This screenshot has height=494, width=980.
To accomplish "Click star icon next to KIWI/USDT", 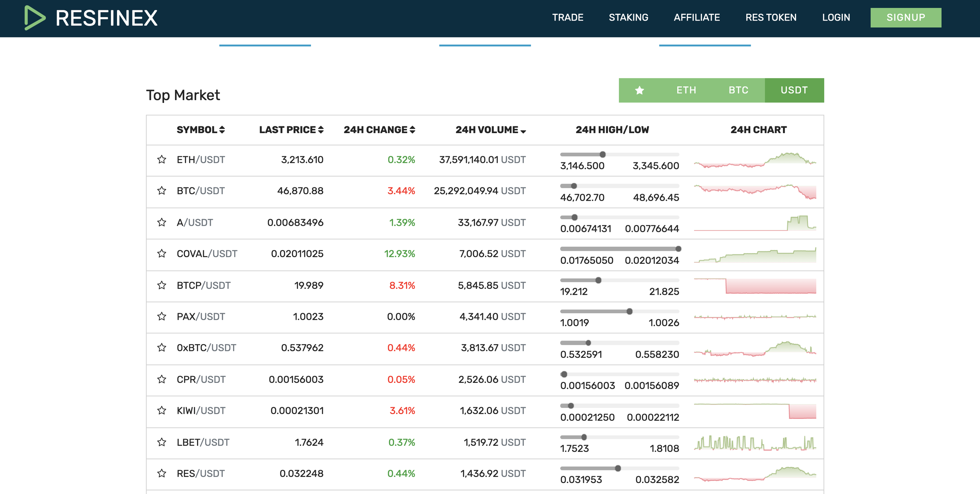I will tap(162, 410).
